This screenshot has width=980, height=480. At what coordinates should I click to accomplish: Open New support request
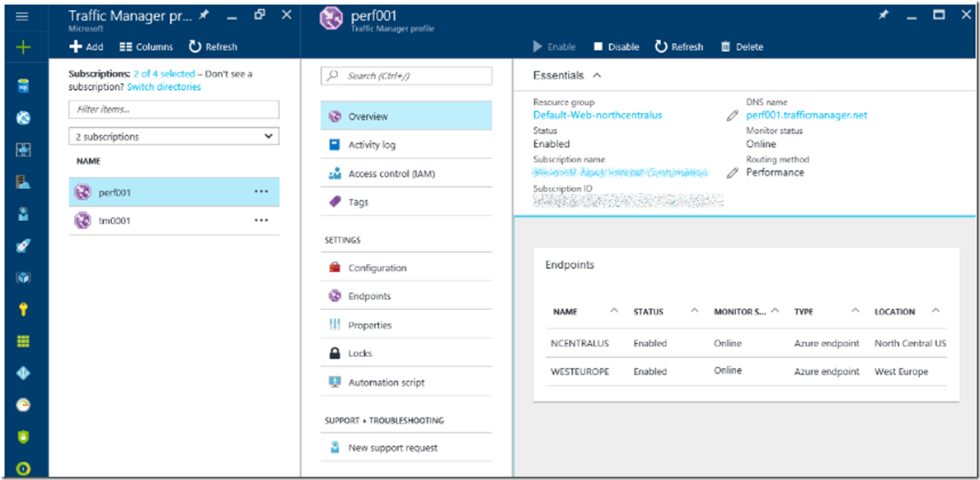[406, 448]
